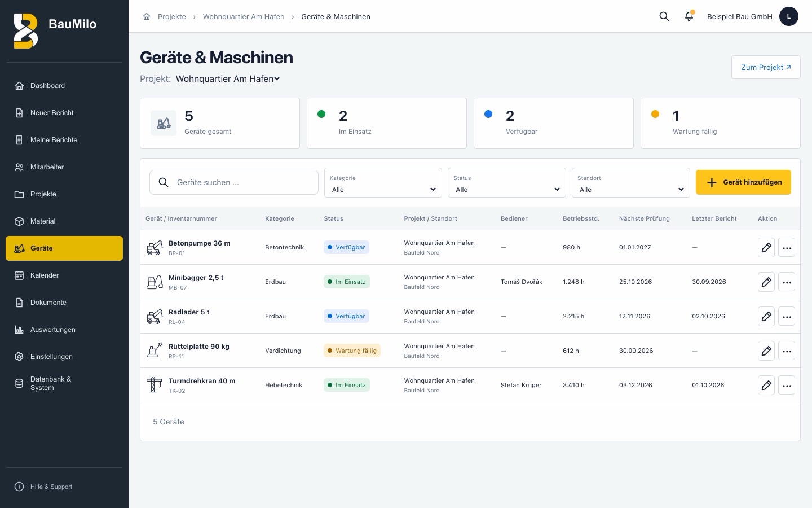This screenshot has width=812, height=508.
Task: Open more actions for Rüttelplatte 90 kg
Action: (x=787, y=351)
